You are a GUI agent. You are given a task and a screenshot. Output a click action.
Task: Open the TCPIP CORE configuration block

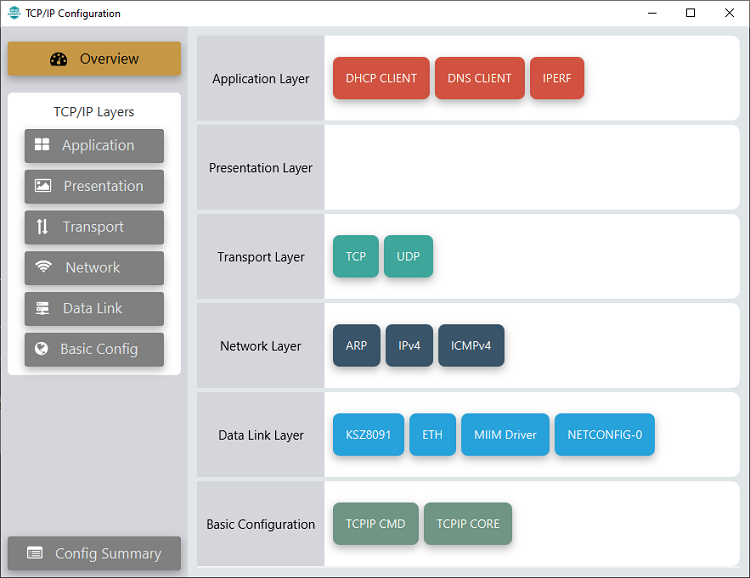(x=467, y=524)
